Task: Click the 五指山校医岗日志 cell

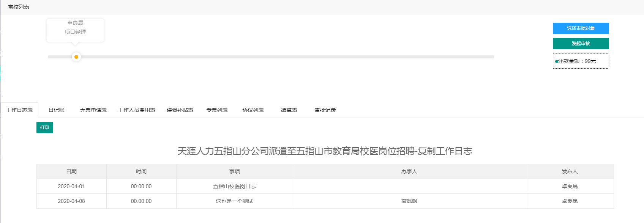Action: coord(234,186)
